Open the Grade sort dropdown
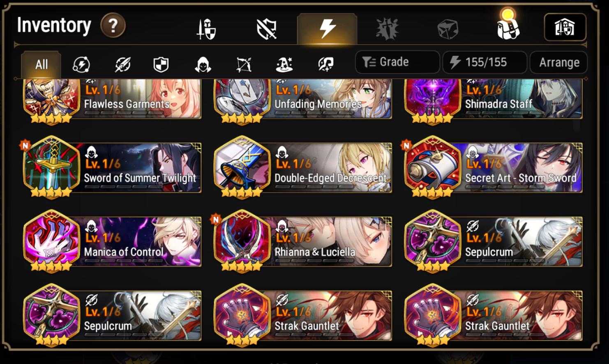609x364 pixels. [x=397, y=62]
